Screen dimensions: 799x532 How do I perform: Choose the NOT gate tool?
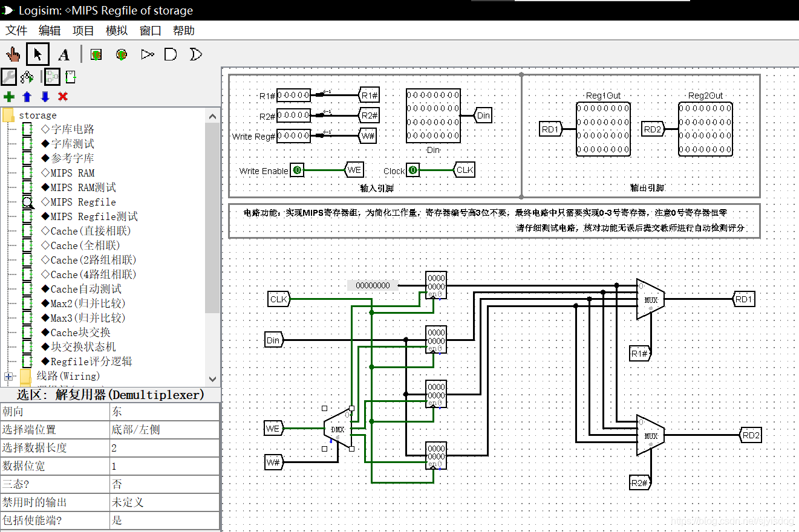pos(147,55)
